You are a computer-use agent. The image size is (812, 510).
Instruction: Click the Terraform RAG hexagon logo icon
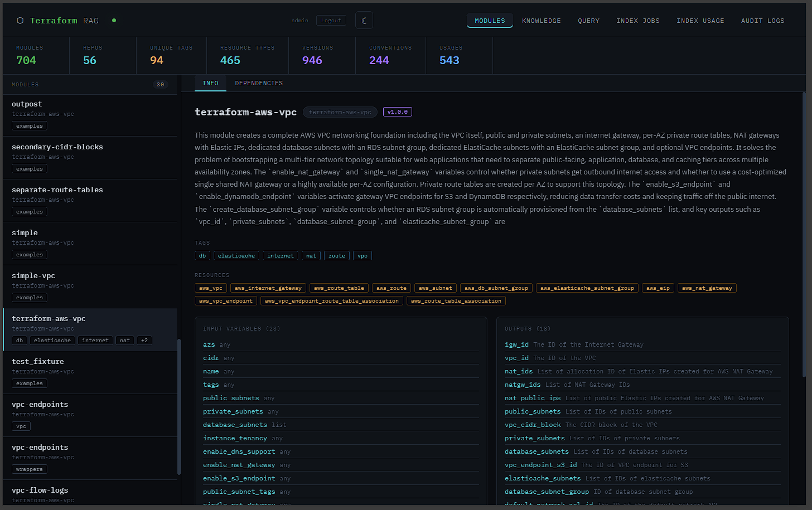click(20, 21)
